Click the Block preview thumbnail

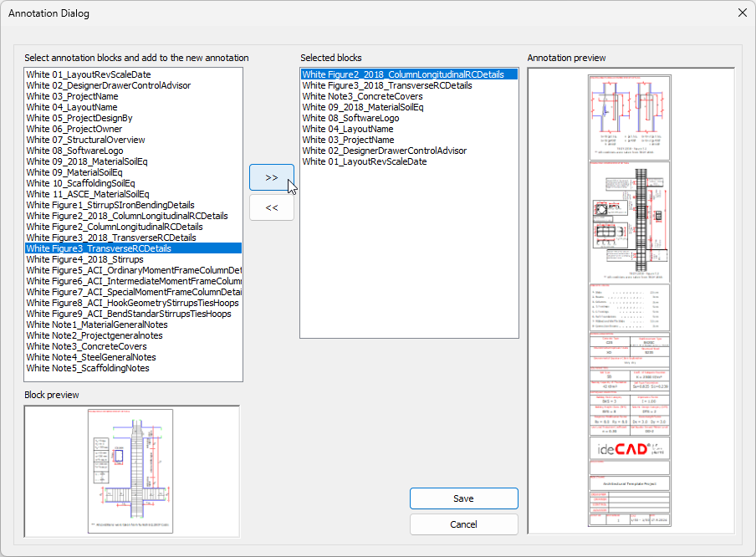tap(131, 471)
